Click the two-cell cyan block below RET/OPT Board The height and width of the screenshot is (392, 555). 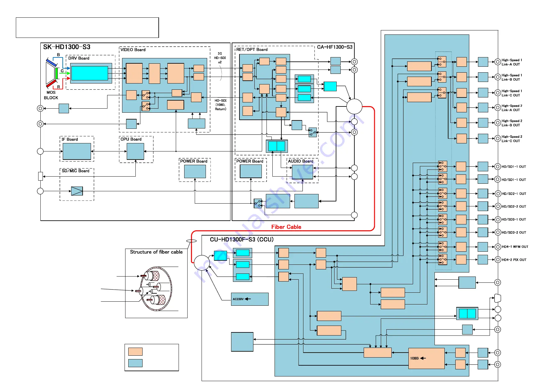point(277,146)
